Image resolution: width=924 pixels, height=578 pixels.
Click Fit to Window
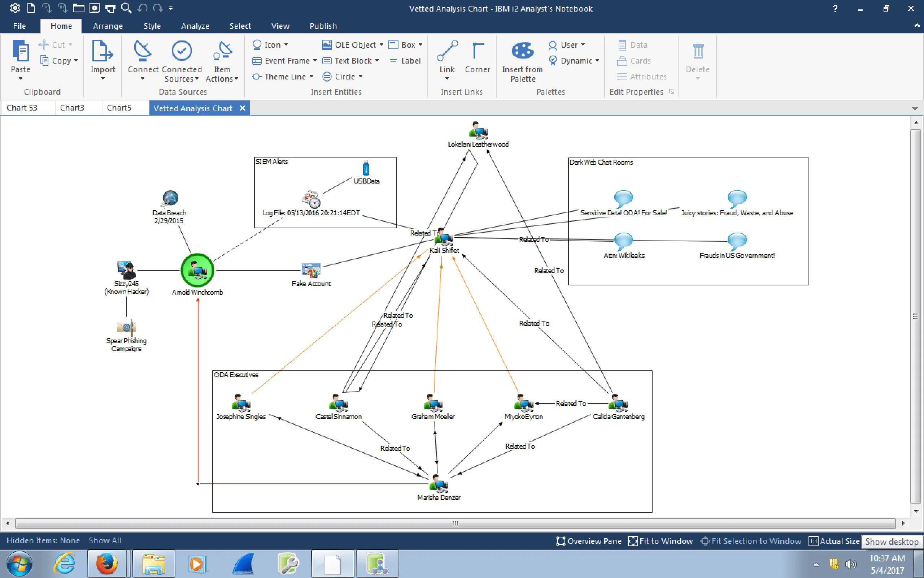(661, 541)
